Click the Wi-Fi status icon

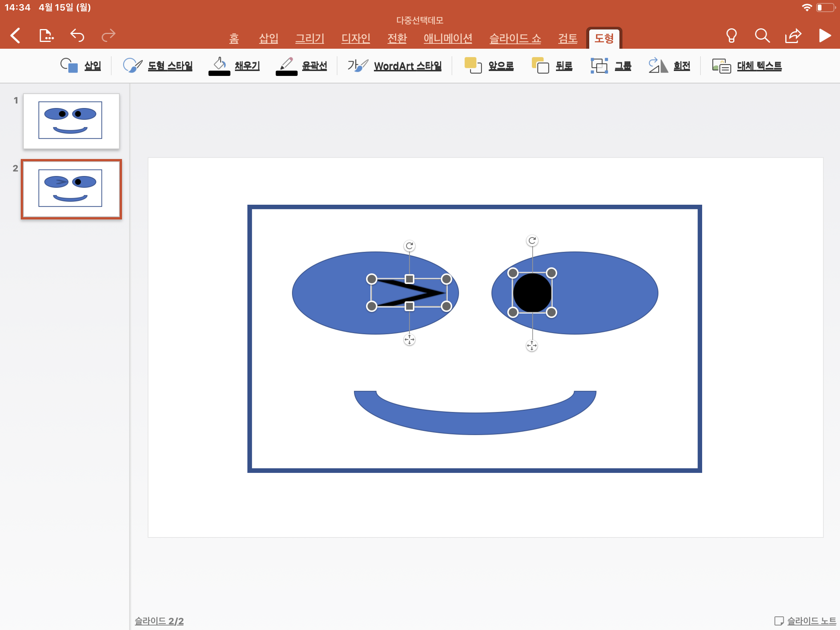tap(807, 7)
